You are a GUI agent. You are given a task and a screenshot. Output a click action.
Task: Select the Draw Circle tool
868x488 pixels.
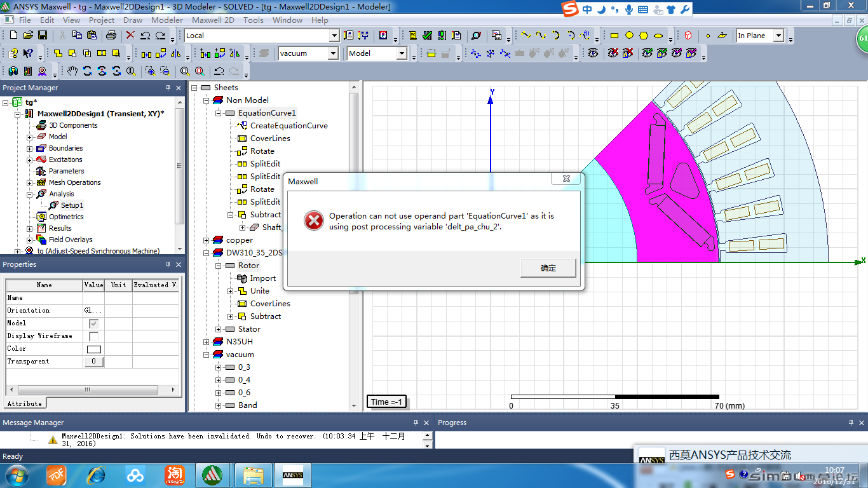(629, 36)
